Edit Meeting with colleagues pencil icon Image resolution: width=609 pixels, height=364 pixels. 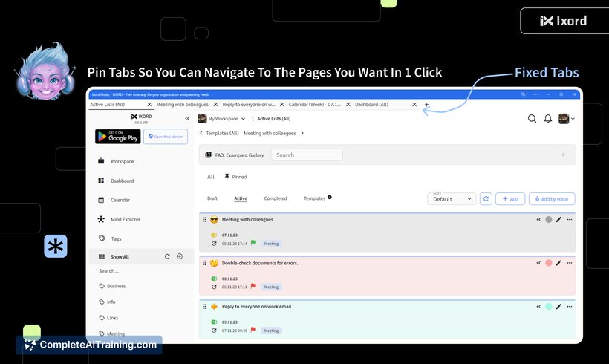tap(559, 219)
